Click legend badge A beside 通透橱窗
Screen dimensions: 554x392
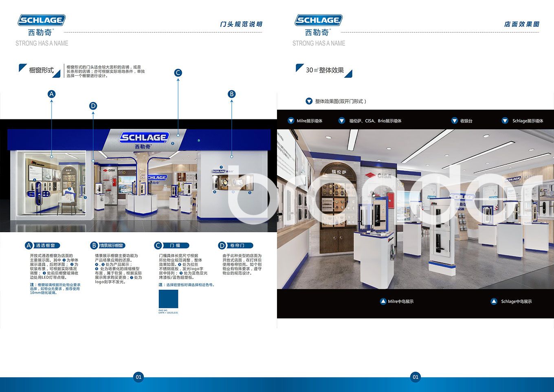coord(29,245)
